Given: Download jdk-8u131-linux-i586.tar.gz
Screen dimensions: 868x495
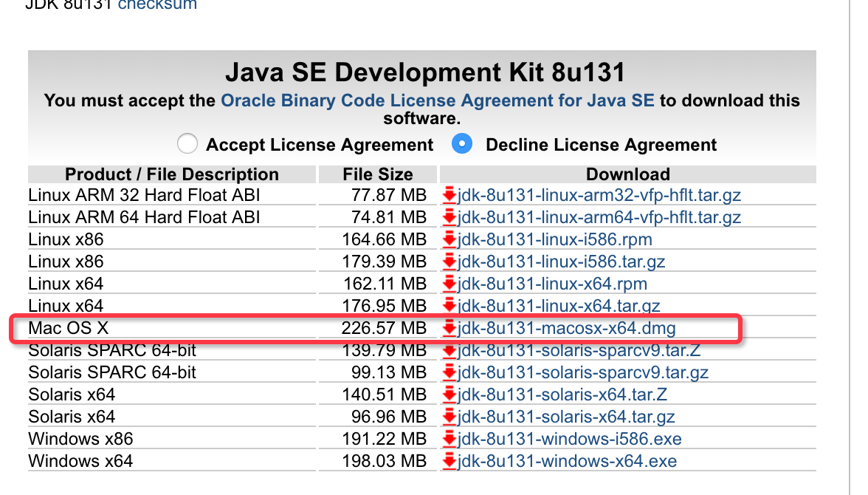Looking at the screenshot, I should pyautogui.click(x=561, y=262).
